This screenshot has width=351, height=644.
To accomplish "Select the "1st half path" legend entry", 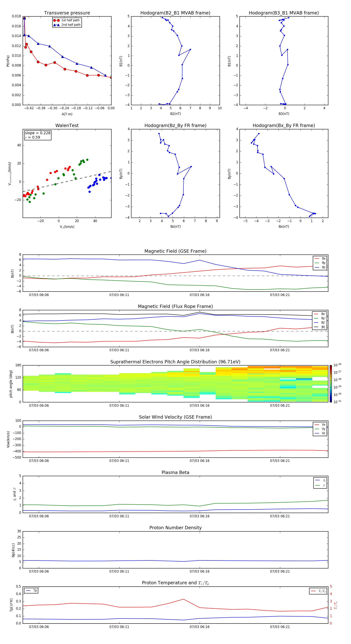I will [67, 20].
